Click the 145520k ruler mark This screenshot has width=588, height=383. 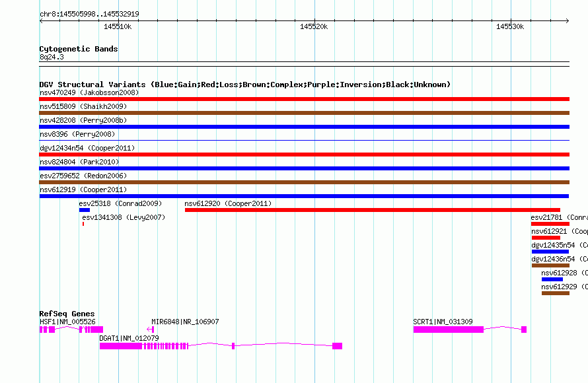[x=314, y=26]
